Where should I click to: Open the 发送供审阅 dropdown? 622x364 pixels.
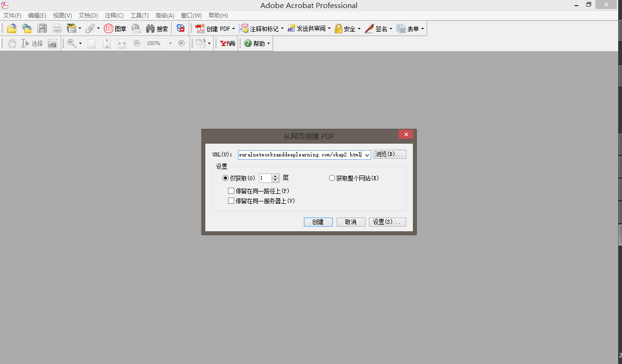click(329, 28)
